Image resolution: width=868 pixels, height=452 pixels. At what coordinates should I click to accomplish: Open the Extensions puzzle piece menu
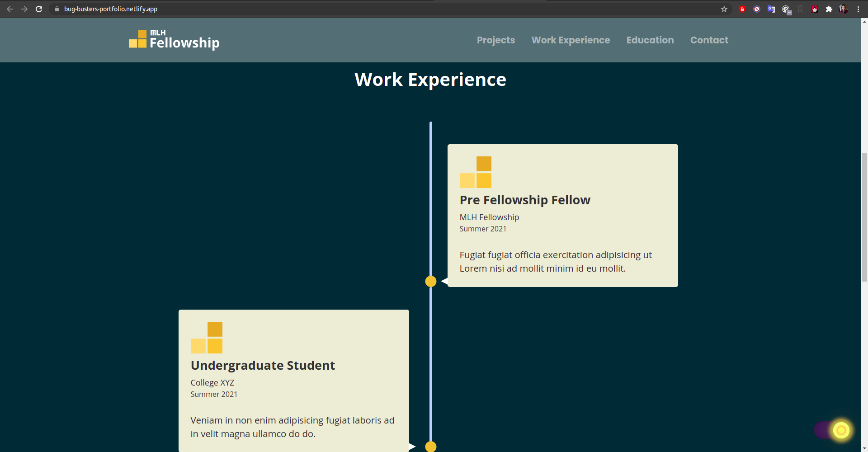tap(829, 9)
